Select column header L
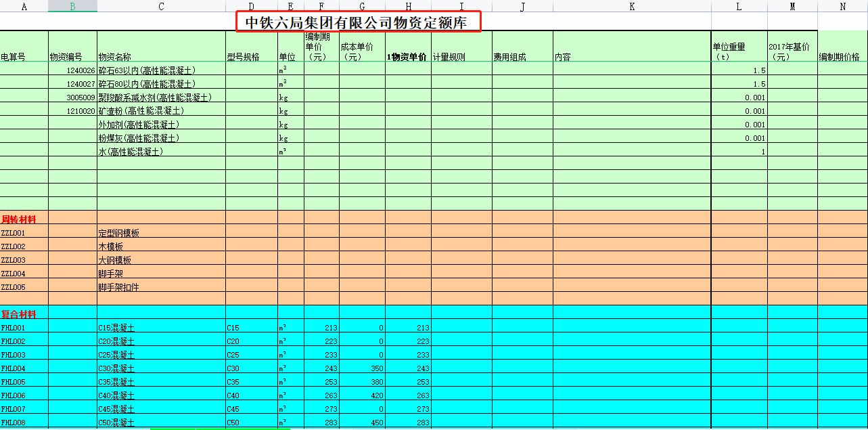868x430 pixels. (x=739, y=6)
